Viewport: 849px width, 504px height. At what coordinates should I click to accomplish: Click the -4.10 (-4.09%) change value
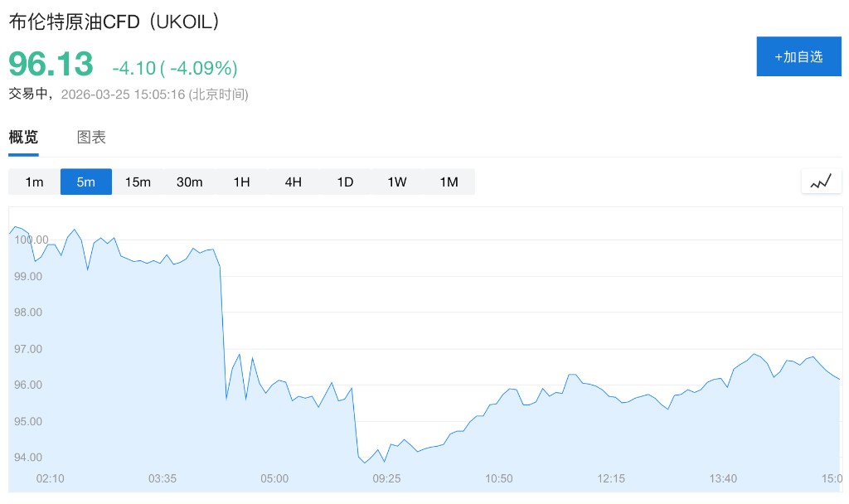tap(175, 67)
